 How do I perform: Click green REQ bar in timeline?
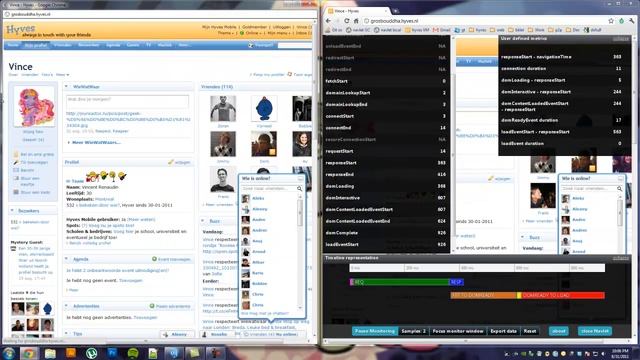click(401, 282)
